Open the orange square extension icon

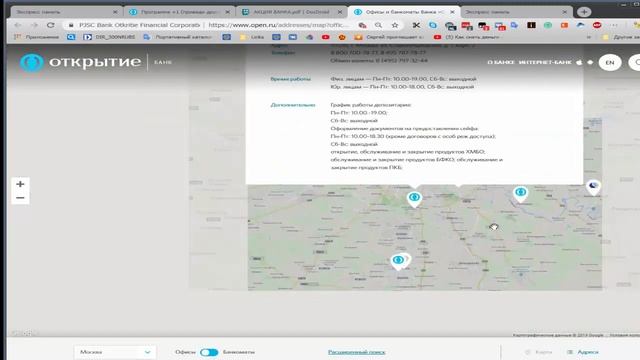[x=564, y=25]
